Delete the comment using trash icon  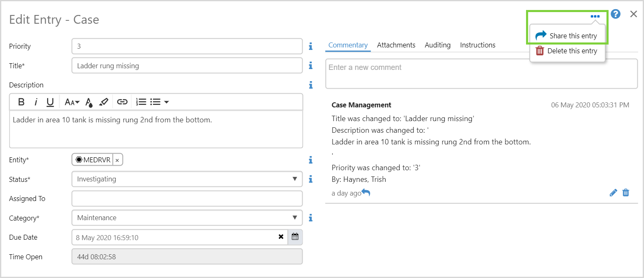pyautogui.click(x=626, y=193)
